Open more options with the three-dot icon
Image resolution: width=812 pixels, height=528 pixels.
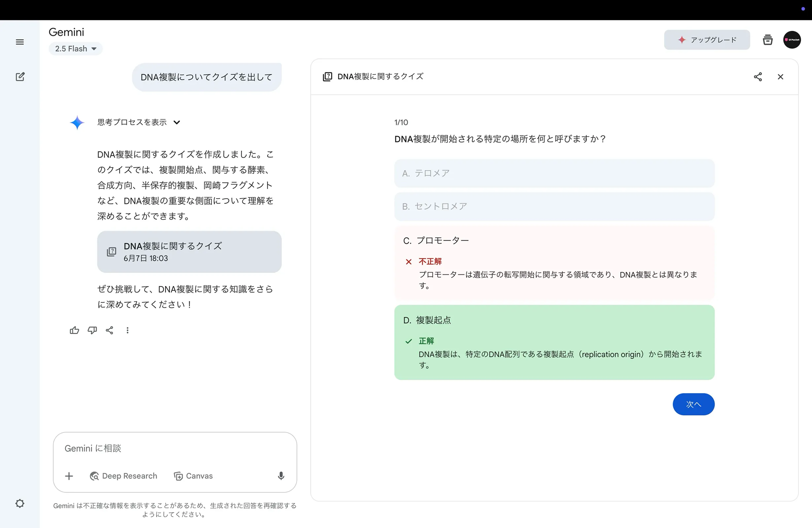pyautogui.click(x=127, y=330)
